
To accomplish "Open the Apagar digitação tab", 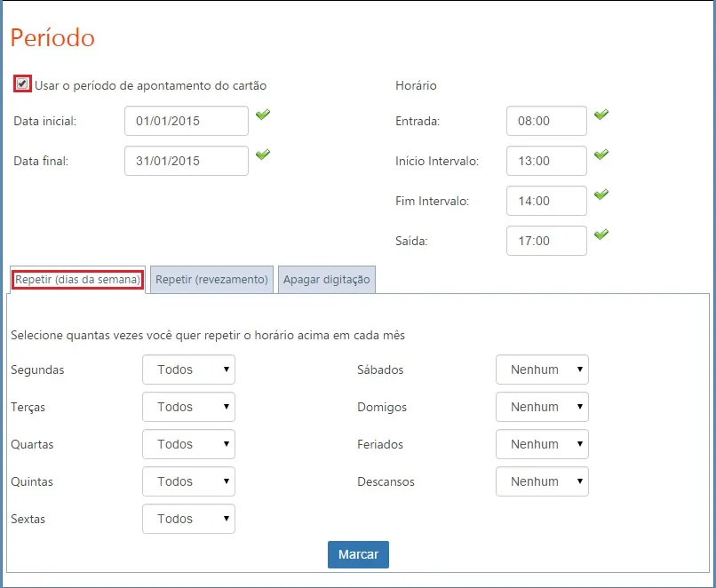I will coord(326,280).
